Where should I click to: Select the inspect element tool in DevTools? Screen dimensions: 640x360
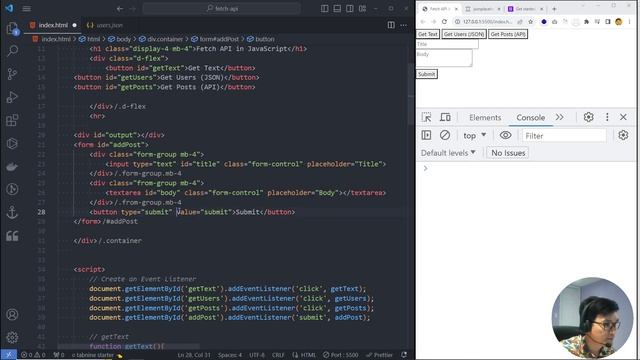[427, 117]
